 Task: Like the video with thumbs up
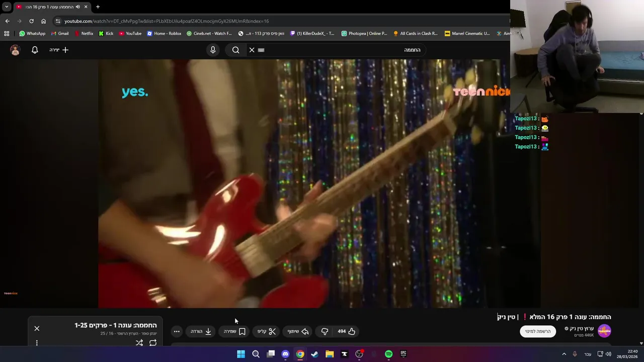pyautogui.click(x=346, y=331)
